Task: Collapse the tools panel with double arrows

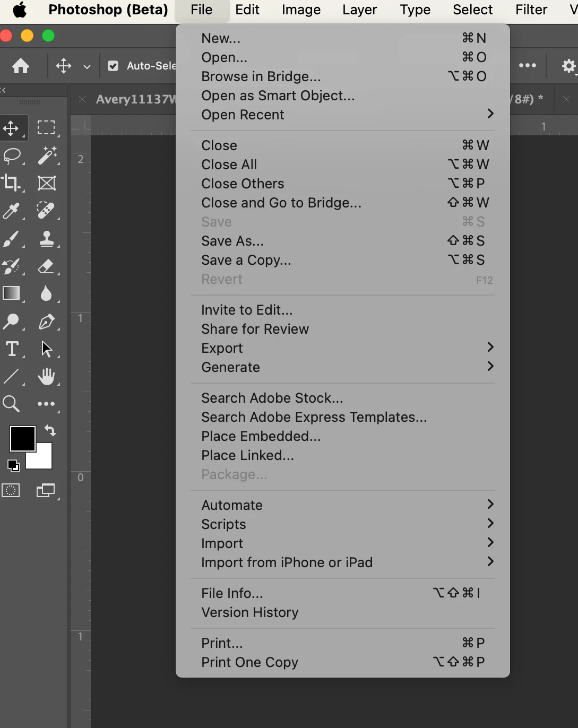Action: 3,90
